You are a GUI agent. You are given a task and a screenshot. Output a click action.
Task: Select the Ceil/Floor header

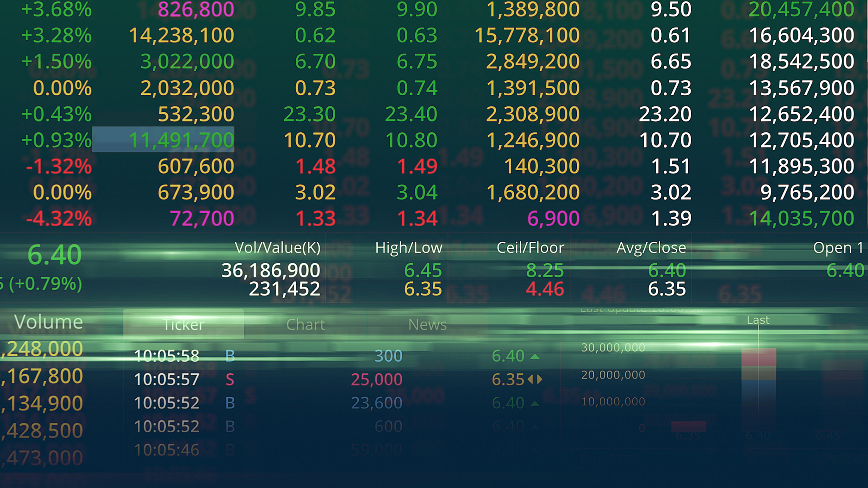pyautogui.click(x=530, y=247)
